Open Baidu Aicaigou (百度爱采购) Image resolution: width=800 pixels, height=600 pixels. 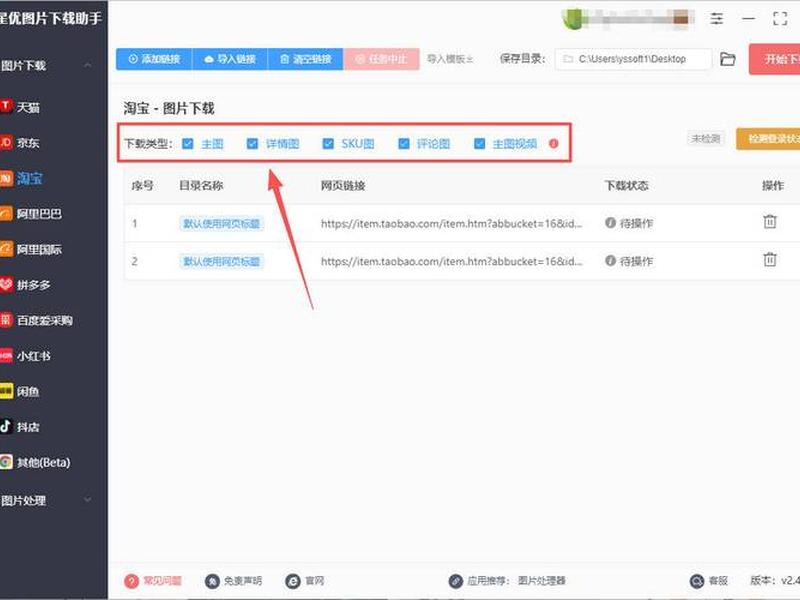coord(37,320)
